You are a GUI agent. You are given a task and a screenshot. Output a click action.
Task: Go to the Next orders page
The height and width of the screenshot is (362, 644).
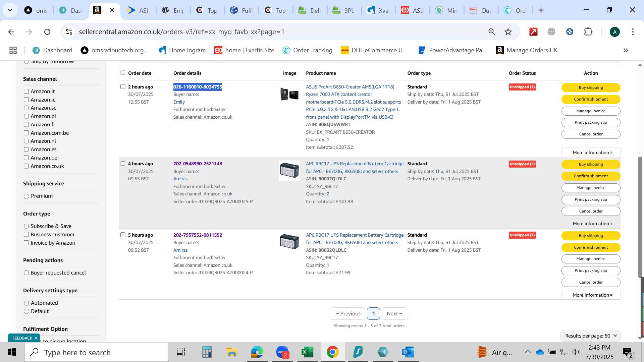[395, 314]
